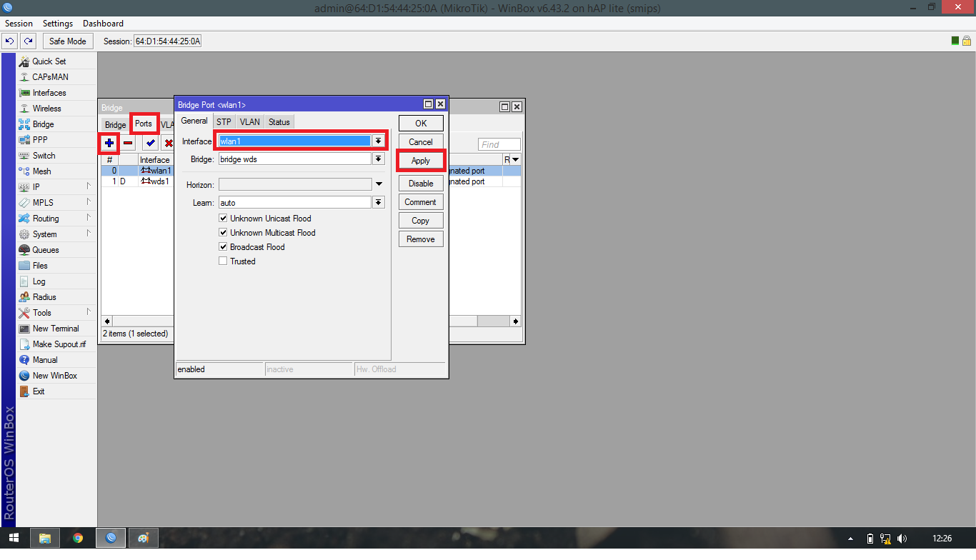Expand the Routing submenu
This screenshot has width=976, height=560.
89,219
